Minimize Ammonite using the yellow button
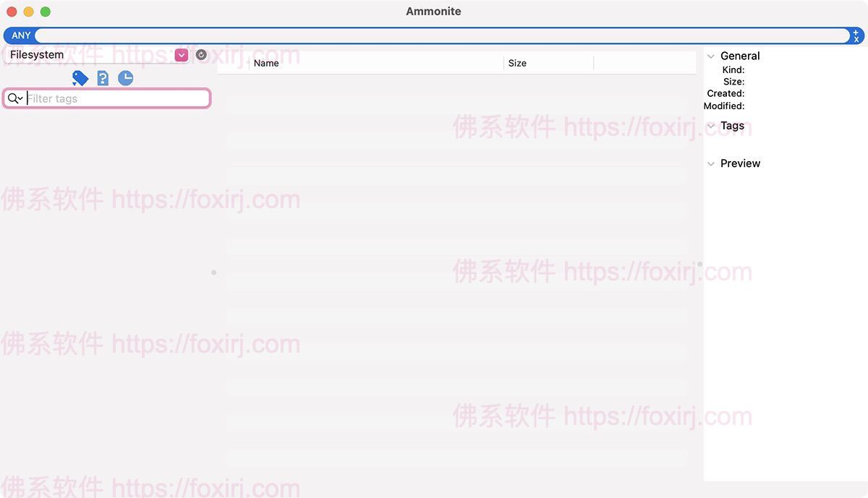The width and height of the screenshot is (868, 498). (28, 12)
